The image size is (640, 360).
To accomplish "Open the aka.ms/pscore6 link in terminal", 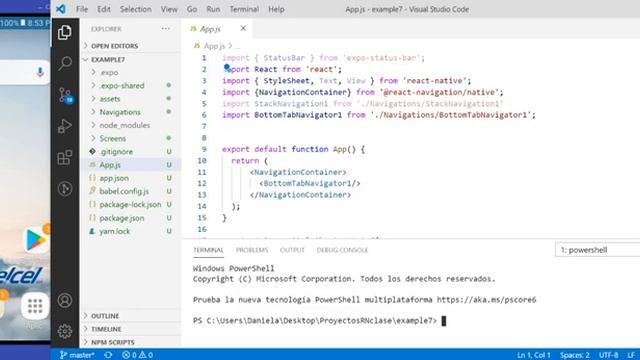I will (486, 300).
